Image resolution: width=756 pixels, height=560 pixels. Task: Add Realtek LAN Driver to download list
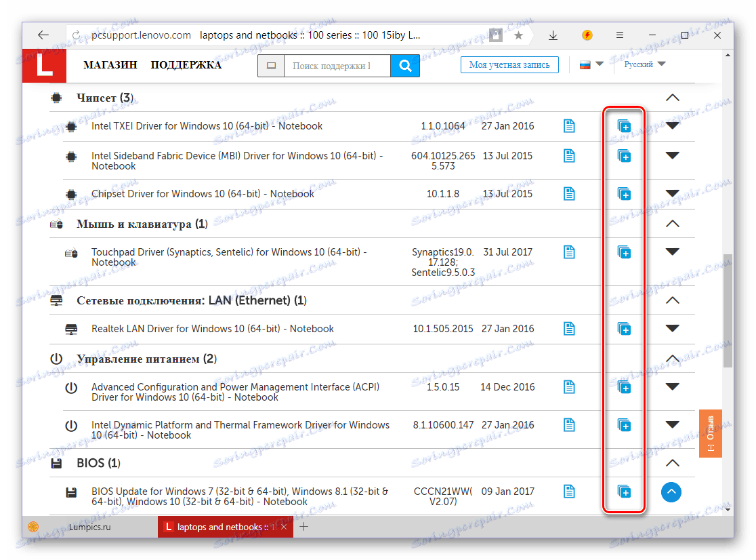coord(624,329)
